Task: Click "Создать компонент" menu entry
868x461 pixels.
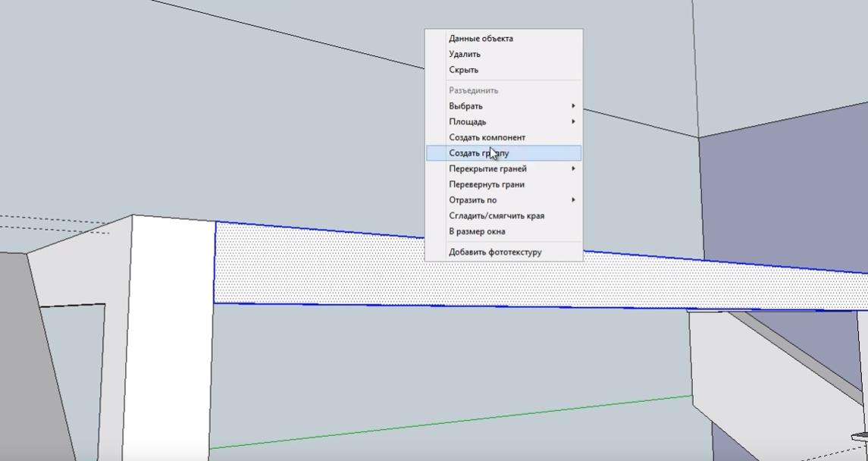Action: pyautogui.click(x=487, y=137)
